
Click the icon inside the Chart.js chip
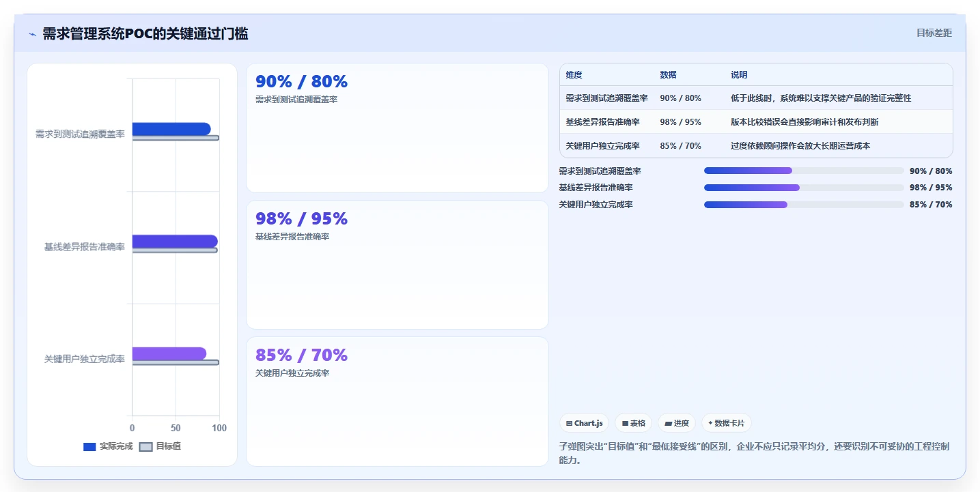pos(569,423)
